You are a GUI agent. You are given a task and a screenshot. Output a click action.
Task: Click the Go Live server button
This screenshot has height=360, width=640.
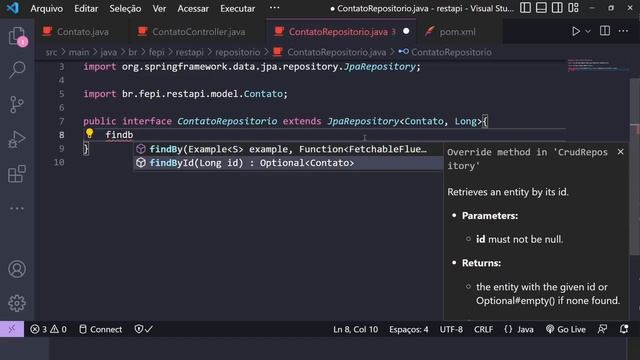tap(566, 329)
